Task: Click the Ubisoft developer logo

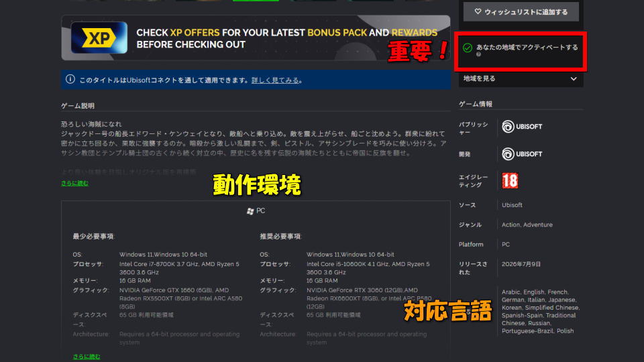Action: coord(522,154)
